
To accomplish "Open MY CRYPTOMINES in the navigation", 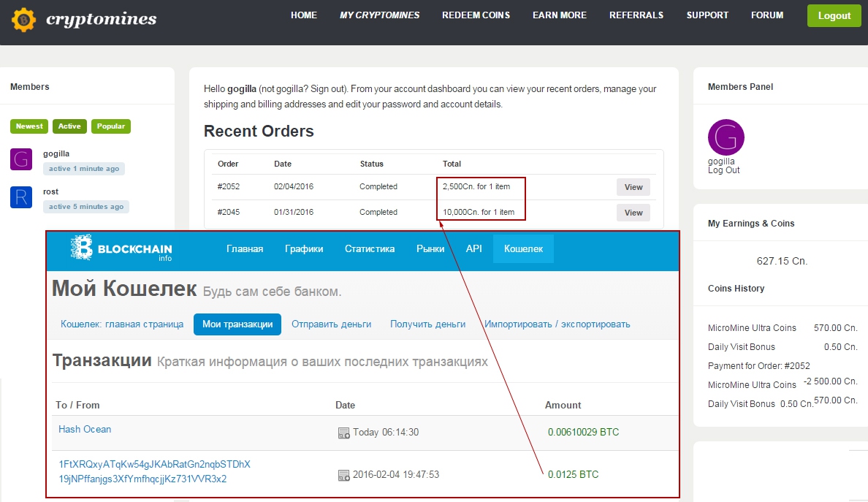I will coord(380,15).
